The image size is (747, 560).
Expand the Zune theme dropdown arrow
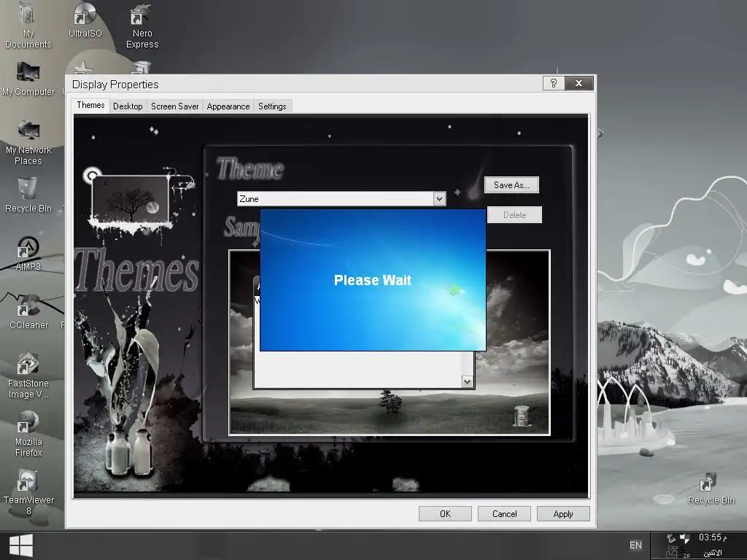pos(440,198)
